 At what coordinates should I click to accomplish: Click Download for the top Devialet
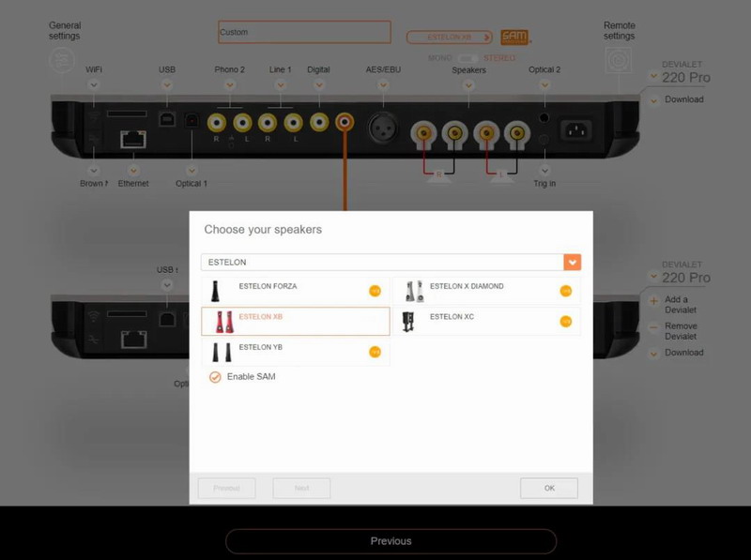pyautogui.click(x=684, y=99)
